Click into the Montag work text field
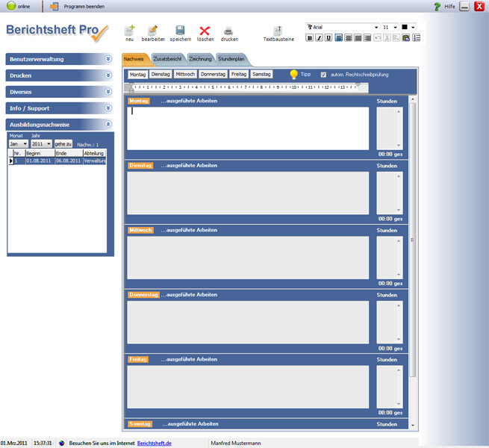This screenshot has width=489, height=448. (x=248, y=128)
